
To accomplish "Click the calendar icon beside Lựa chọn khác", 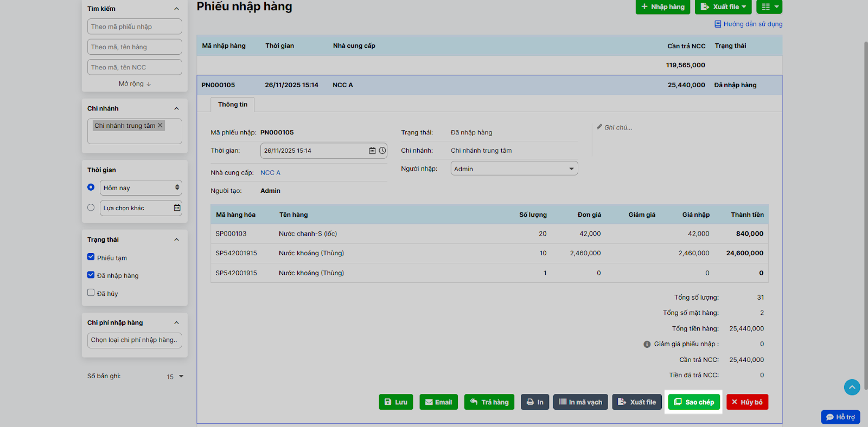I will [177, 208].
